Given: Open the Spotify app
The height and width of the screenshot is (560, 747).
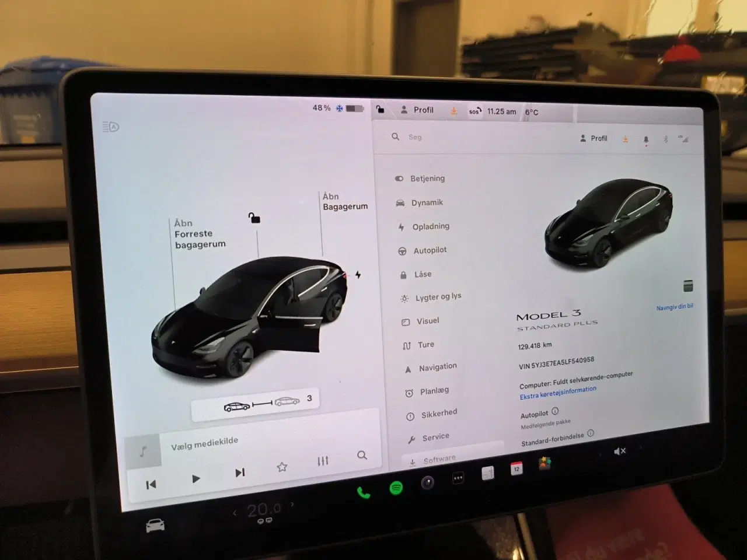Looking at the screenshot, I should coord(396,488).
